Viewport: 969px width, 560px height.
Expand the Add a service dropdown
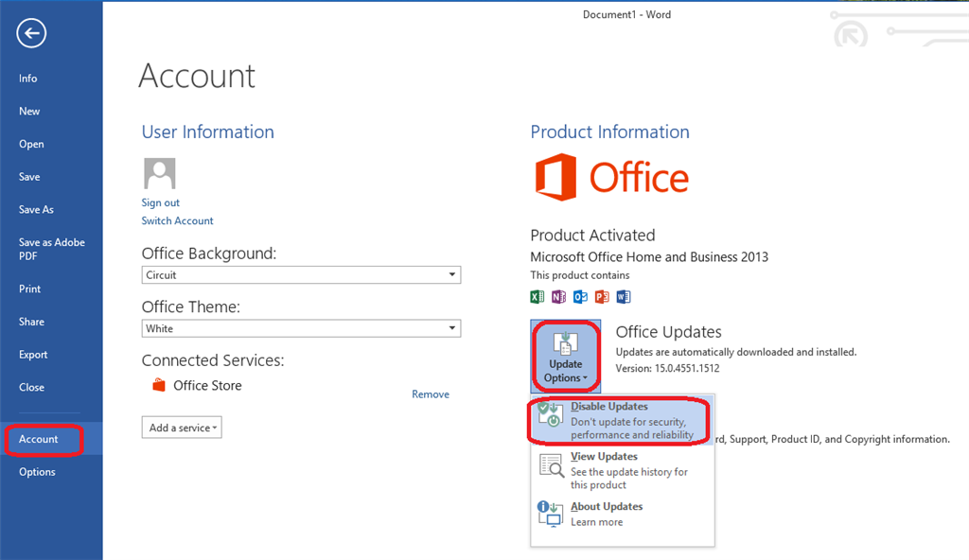(182, 428)
